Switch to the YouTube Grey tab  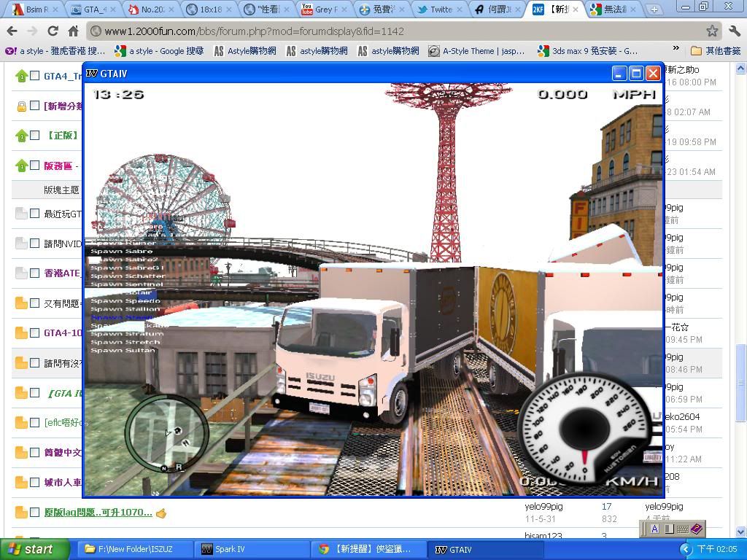click(319, 9)
